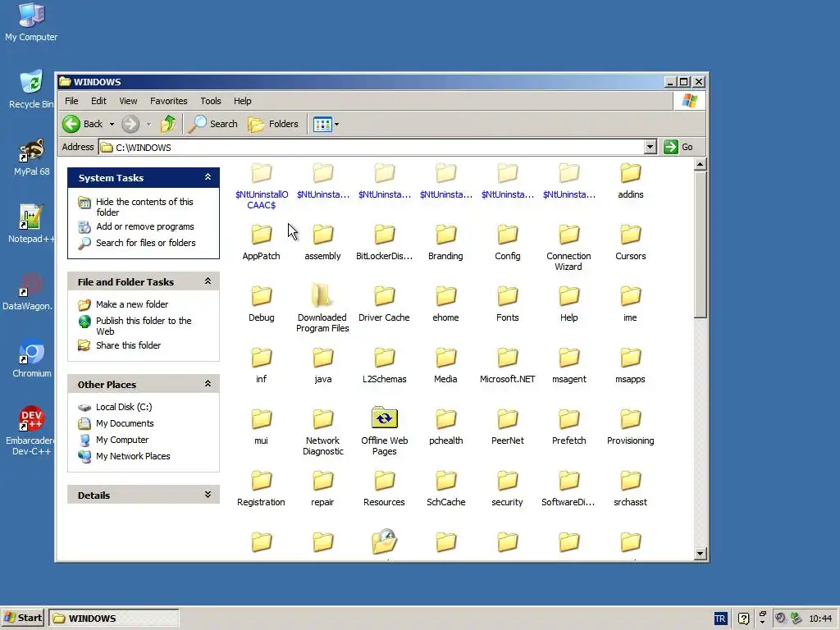Select the Media folder
This screenshot has height=630, width=840.
445,365
